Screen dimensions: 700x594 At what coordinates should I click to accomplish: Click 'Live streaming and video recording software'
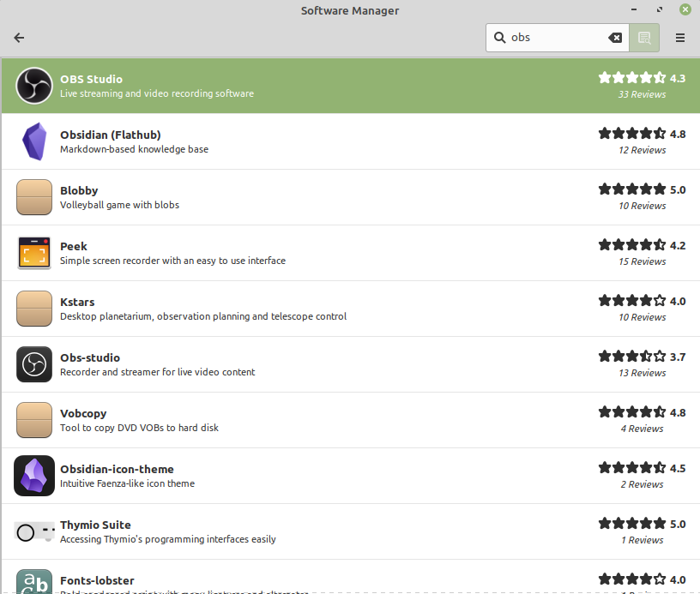click(x=157, y=93)
